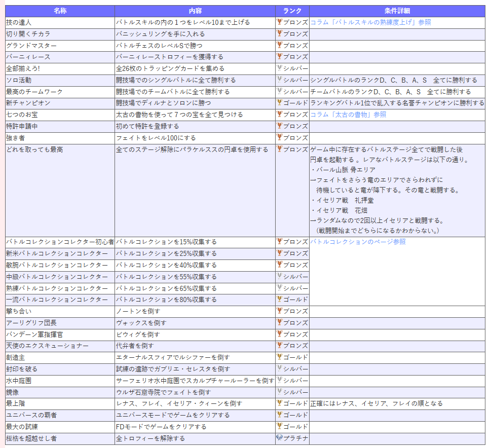Click silver trophy icon in 全部揃えろ! row
This screenshot has width=491, height=448.
(x=279, y=68)
